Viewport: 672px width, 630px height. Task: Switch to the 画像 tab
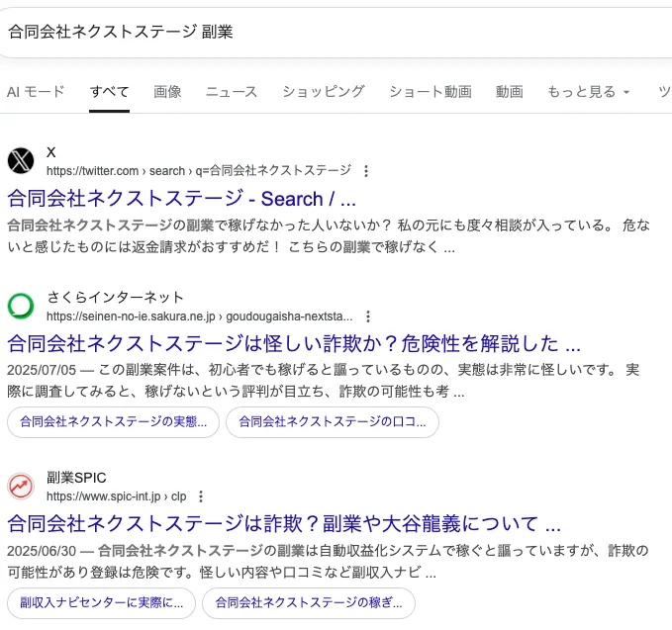[x=167, y=92]
